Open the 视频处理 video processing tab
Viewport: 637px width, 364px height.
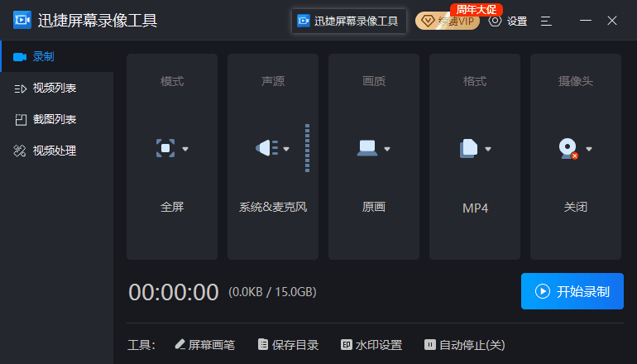[x=57, y=151]
